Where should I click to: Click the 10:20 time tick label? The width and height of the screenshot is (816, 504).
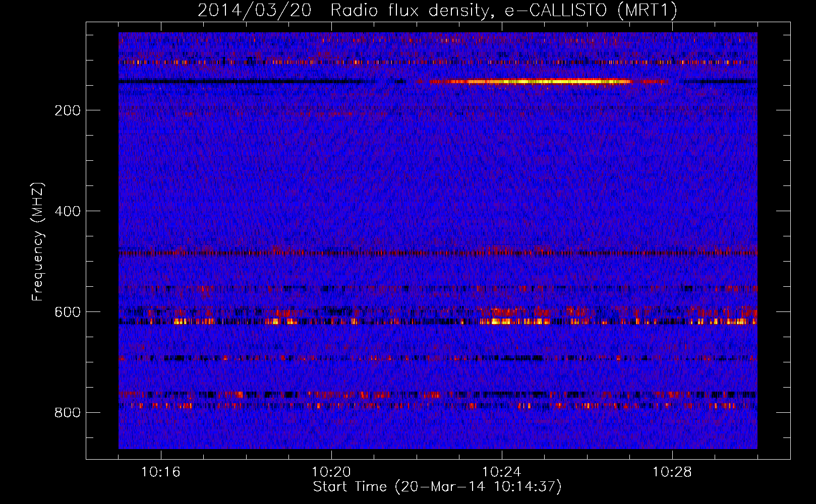tap(331, 472)
